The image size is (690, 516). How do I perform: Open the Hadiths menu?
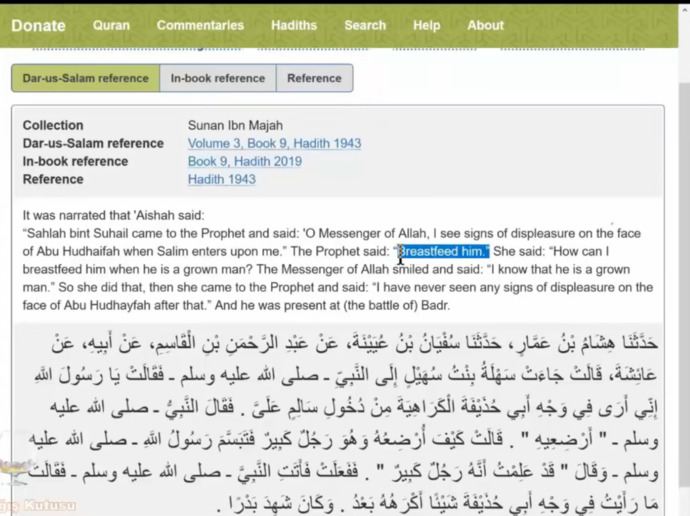(294, 26)
